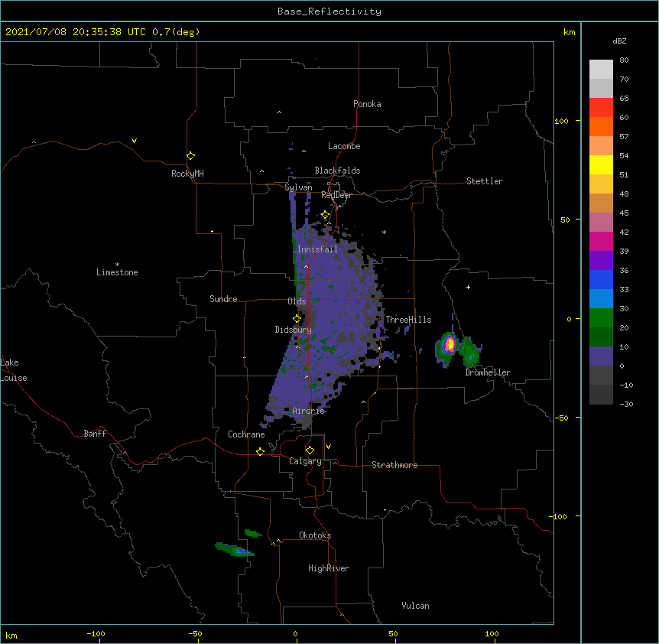Click the -100 tick label on the bottom axis
The height and width of the screenshot is (644, 659).
point(96,633)
